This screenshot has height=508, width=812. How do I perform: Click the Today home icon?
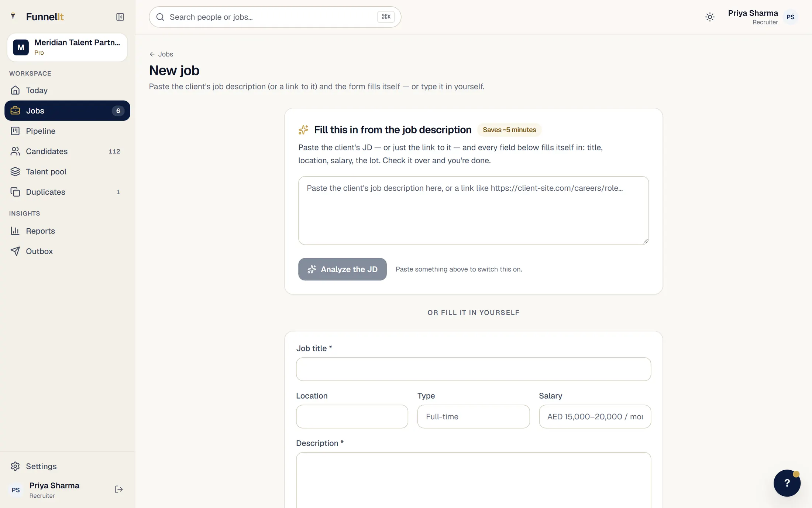[x=15, y=90]
